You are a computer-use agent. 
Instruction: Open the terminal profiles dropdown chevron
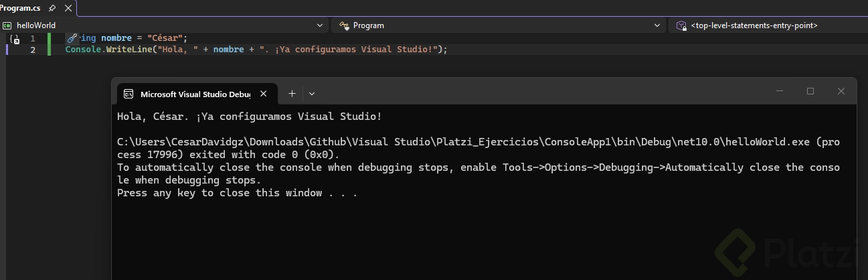pos(312,94)
